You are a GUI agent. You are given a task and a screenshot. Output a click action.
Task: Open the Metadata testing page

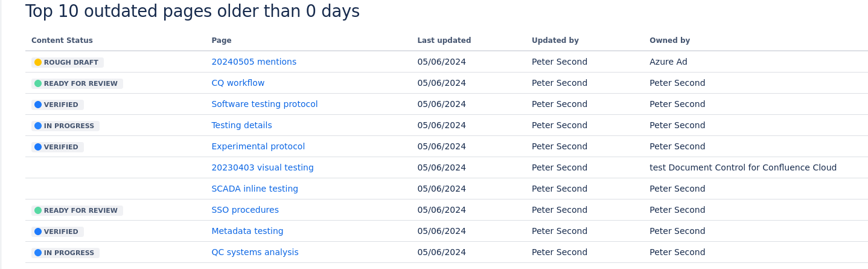[x=247, y=231]
